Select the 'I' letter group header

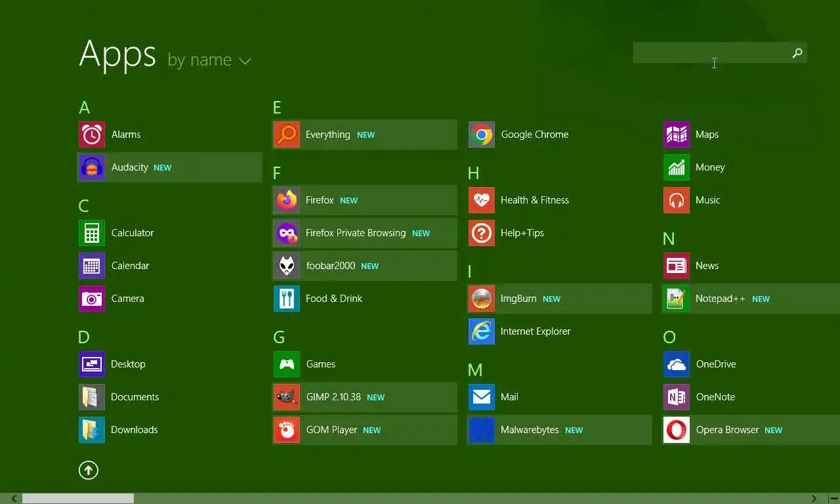(x=470, y=272)
